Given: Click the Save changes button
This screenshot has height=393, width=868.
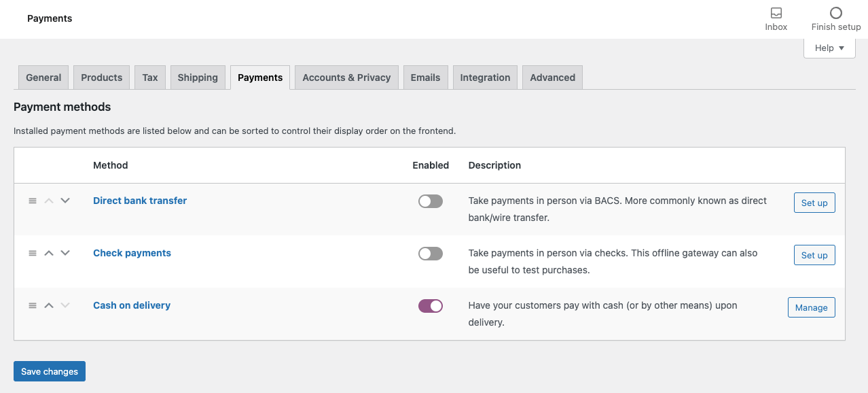Looking at the screenshot, I should click(50, 371).
